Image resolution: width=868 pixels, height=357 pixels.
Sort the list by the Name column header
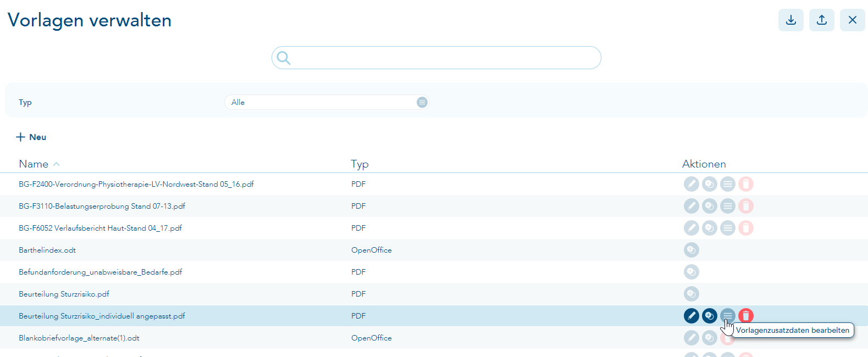[34, 164]
